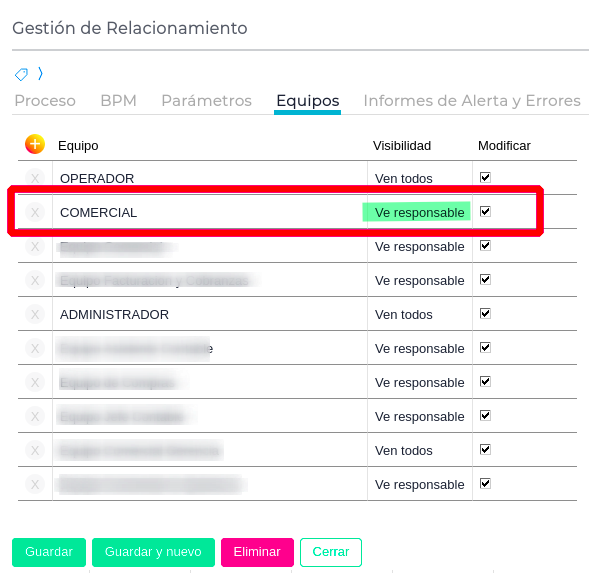Toggle the Modificar checkbox for COMERCIAL
589x573 pixels.
pos(485,211)
